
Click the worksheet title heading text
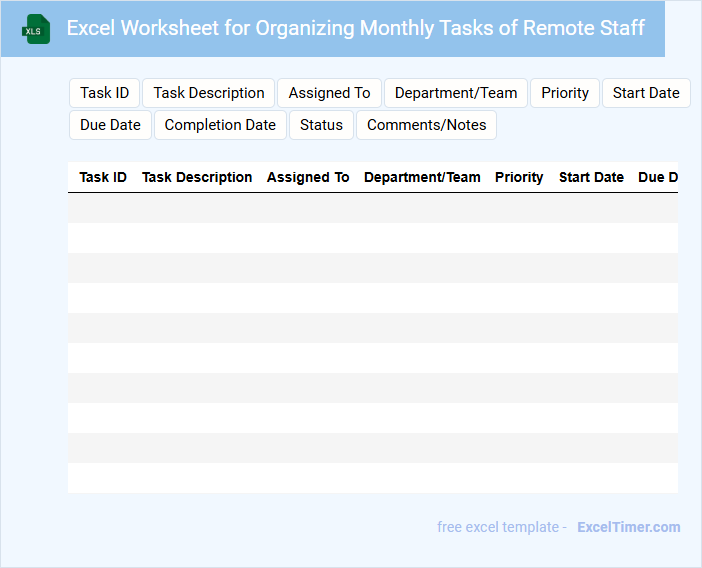point(355,28)
